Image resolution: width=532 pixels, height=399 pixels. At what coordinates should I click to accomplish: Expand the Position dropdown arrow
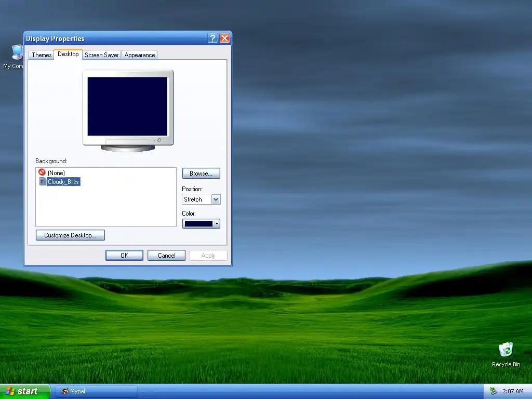click(x=216, y=199)
